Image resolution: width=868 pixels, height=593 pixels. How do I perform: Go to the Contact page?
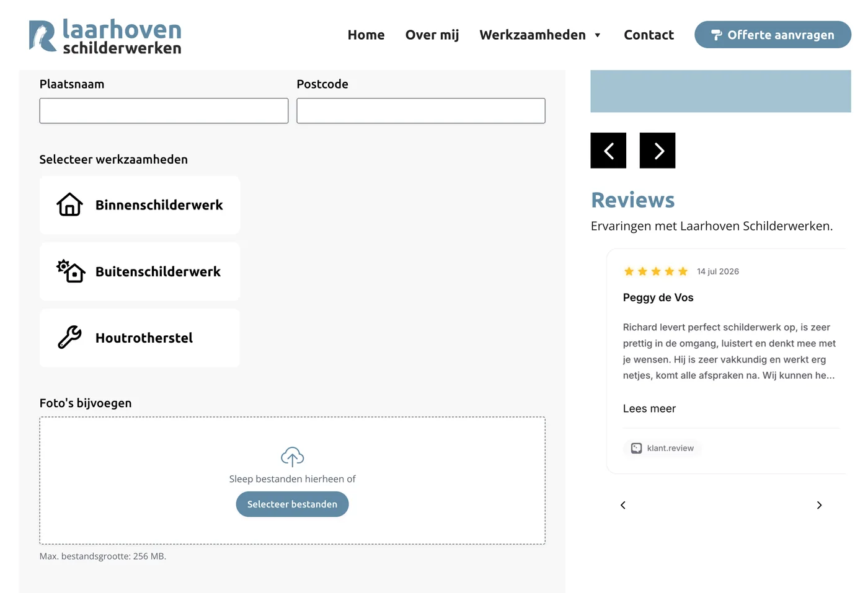point(649,35)
